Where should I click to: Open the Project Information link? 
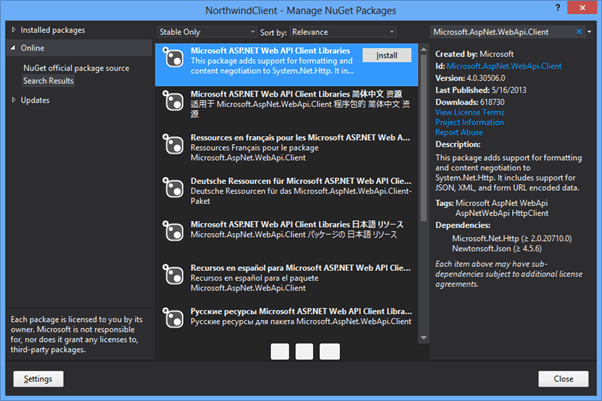[x=470, y=123]
